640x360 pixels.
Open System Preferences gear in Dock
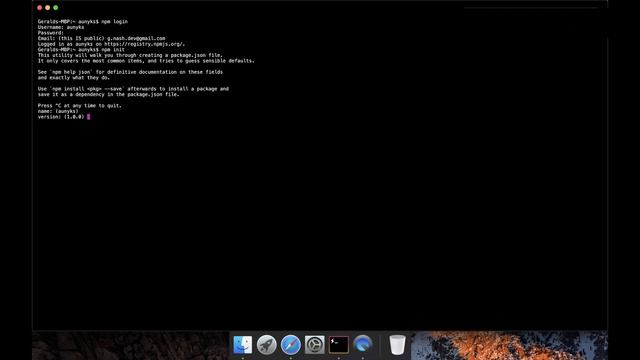pos(315,345)
